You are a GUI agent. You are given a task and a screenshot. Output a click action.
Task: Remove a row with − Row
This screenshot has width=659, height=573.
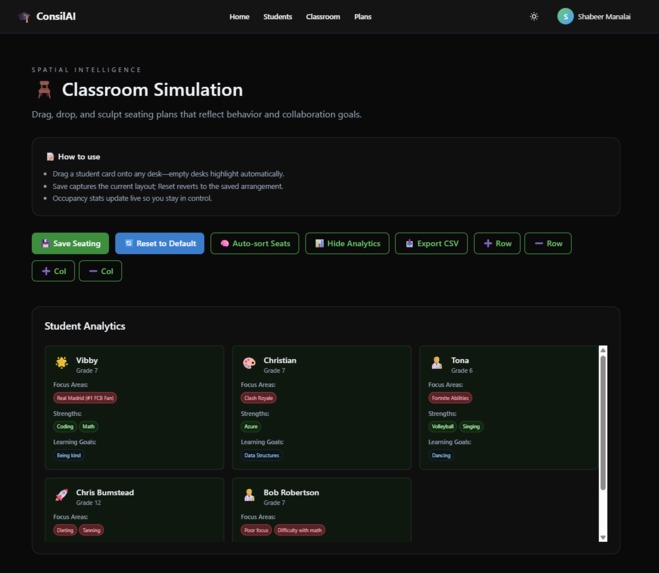click(548, 243)
